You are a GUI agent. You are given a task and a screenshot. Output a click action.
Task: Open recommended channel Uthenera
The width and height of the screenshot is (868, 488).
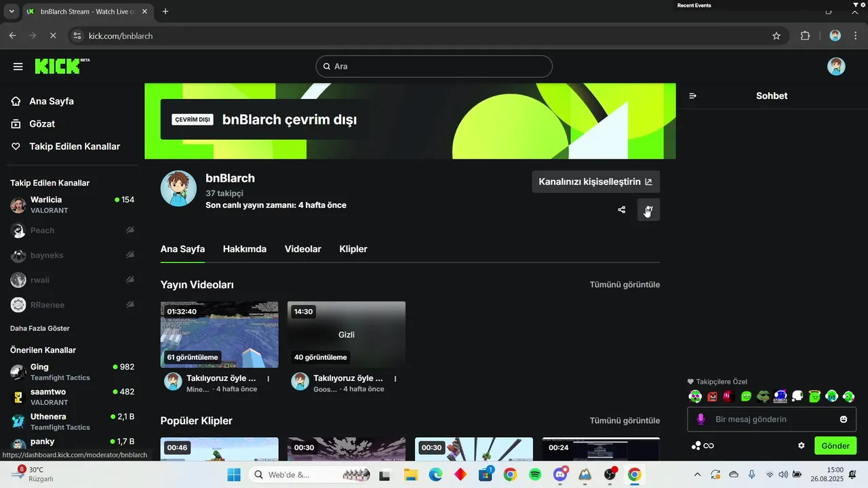tap(72, 422)
